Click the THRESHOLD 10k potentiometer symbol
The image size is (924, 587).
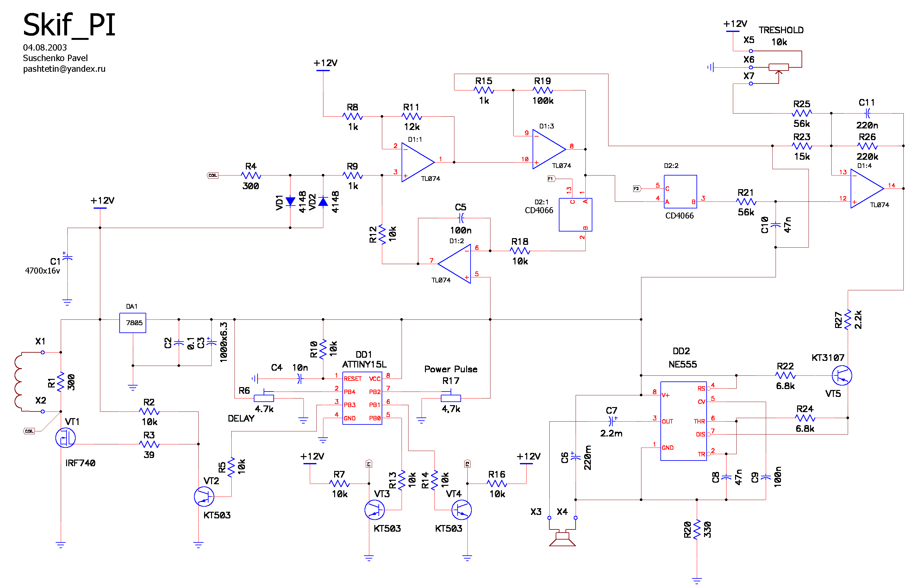click(778, 68)
